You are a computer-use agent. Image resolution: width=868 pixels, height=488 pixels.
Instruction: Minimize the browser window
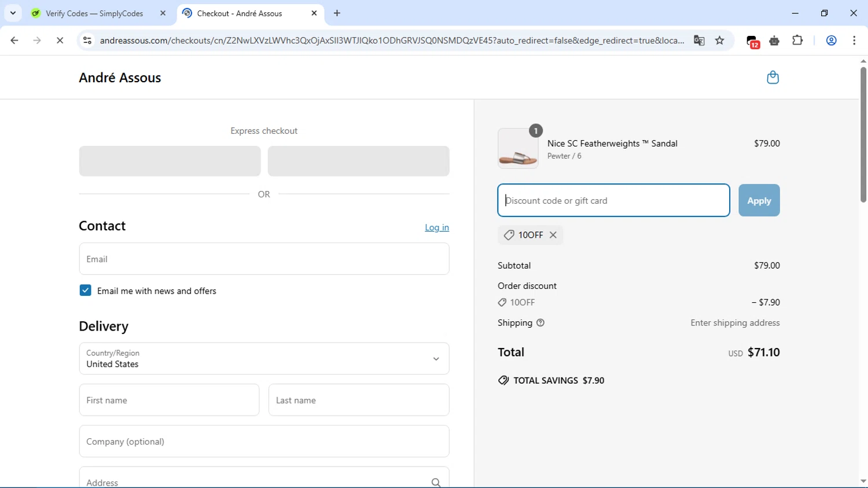click(x=795, y=13)
